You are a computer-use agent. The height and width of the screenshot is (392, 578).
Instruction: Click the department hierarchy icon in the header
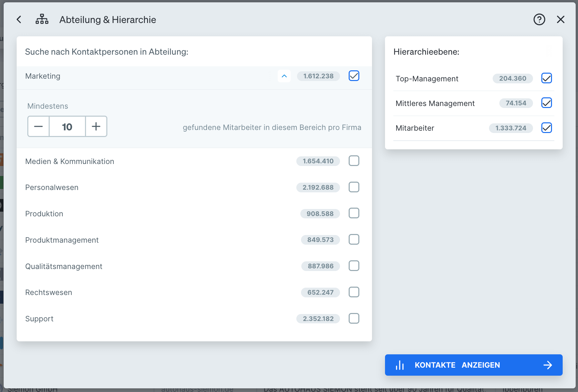[x=42, y=19]
